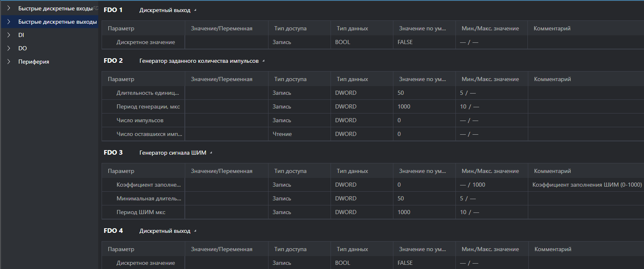The height and width of the screenshot is (269, 644).
Task: Select the DI tree item
Action: [21, 35]
